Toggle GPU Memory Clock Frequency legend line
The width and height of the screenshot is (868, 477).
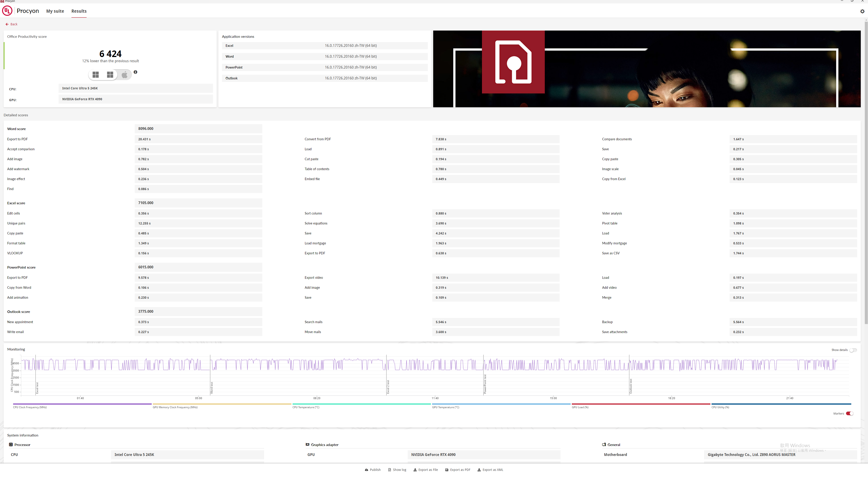(222, 404)
